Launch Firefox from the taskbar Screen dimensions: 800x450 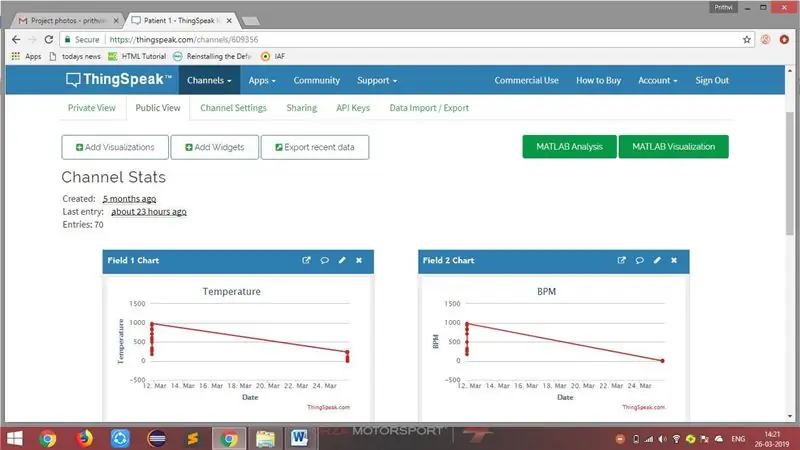pyautogui.click(x=85, y=438)
